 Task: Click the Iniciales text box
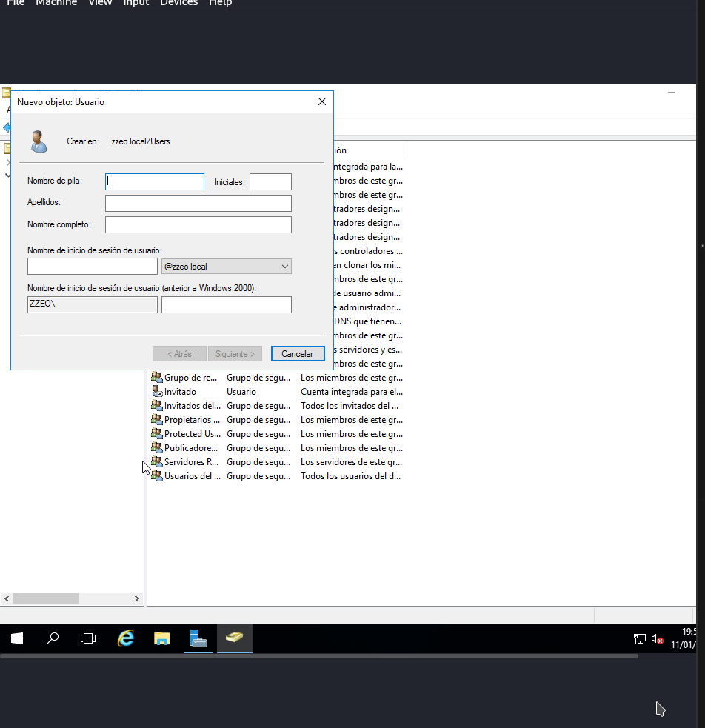pos(270,181)
